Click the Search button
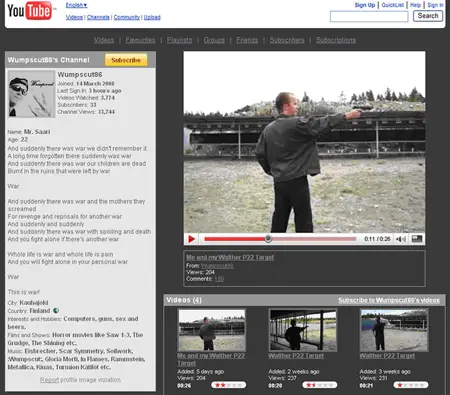 (428, 16)
